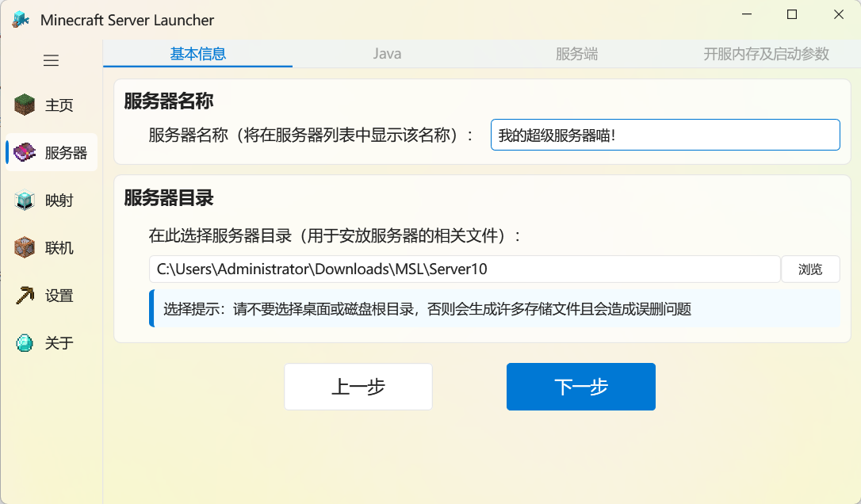Open 设置 with the pickaxe icon
This screenshot has height=504, width=861.
tap(52, 296)
